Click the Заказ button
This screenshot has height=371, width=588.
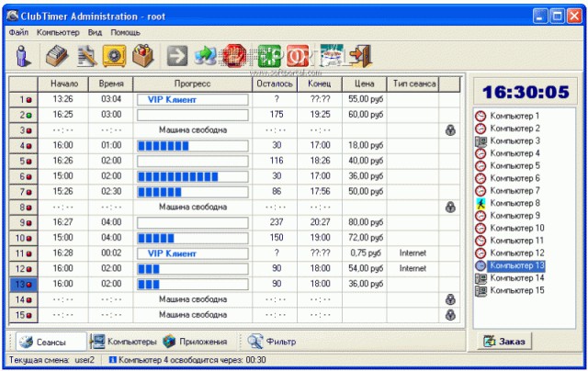coord(504,342)
